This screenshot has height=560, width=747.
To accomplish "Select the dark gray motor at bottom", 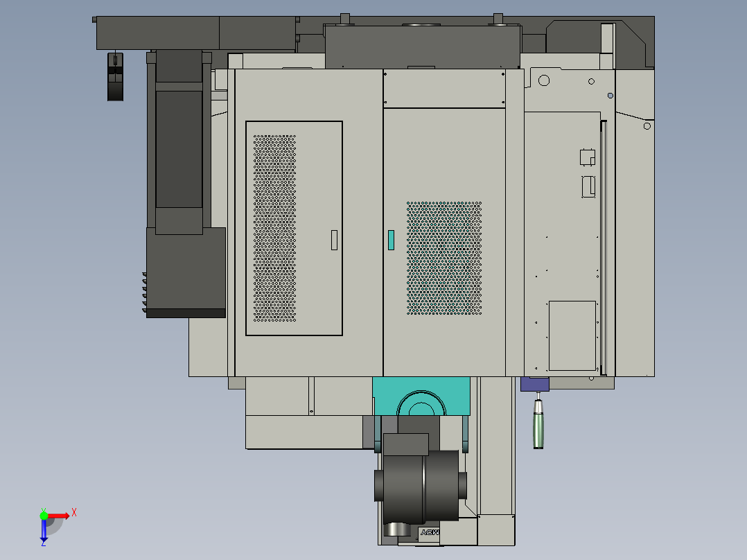I will tap(421, 484).
